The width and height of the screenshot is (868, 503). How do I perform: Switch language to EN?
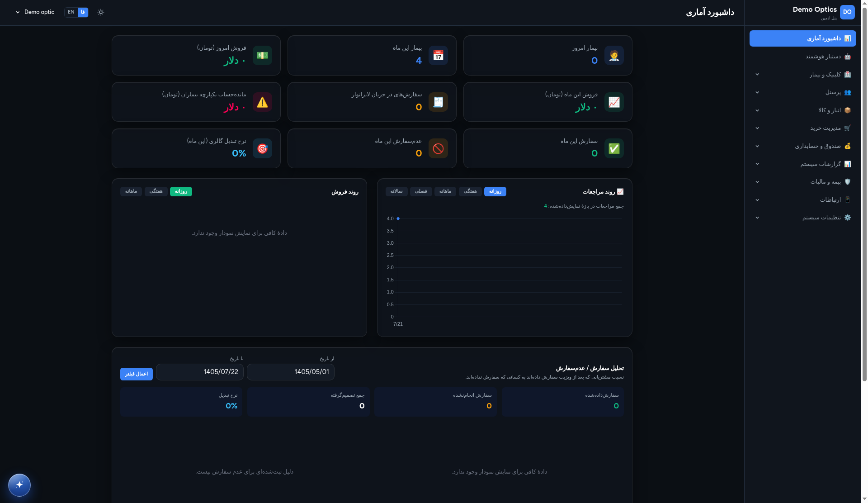71,12
